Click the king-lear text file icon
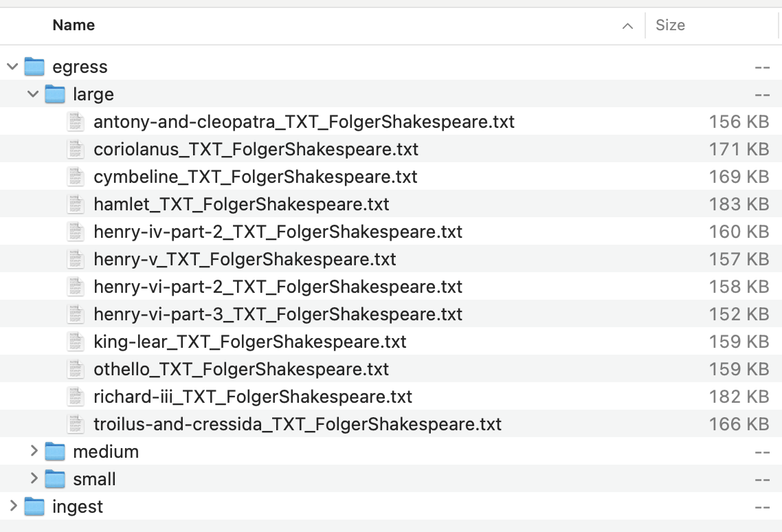 pyautogui.click(x=75, y=342)
